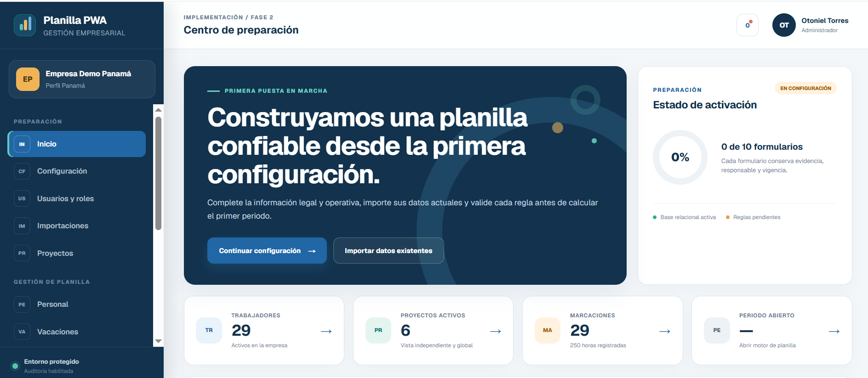Screen dimensions: 868x378
Task: Click the 'Reglas pendientes' legend
Action: pos(753,217)
